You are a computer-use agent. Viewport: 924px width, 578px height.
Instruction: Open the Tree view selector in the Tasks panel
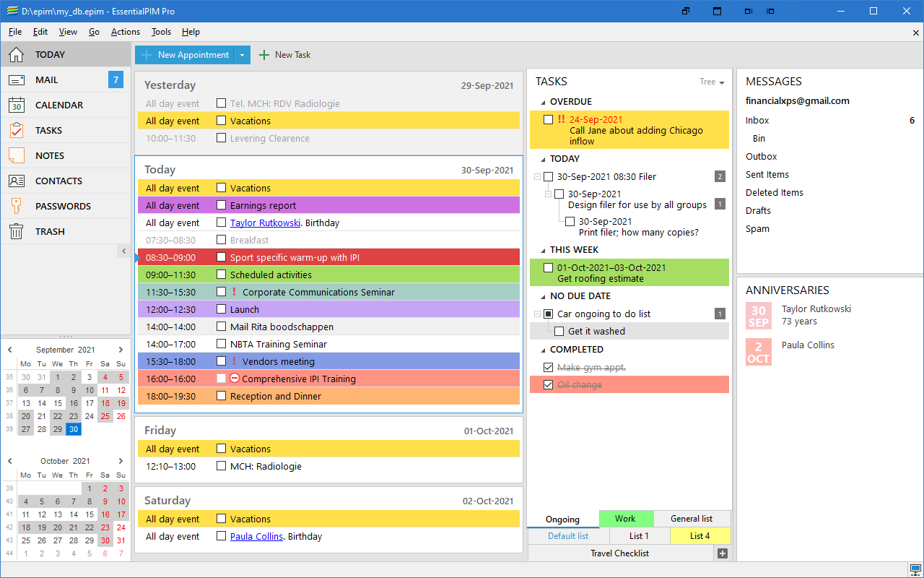[x=712, y=82]
